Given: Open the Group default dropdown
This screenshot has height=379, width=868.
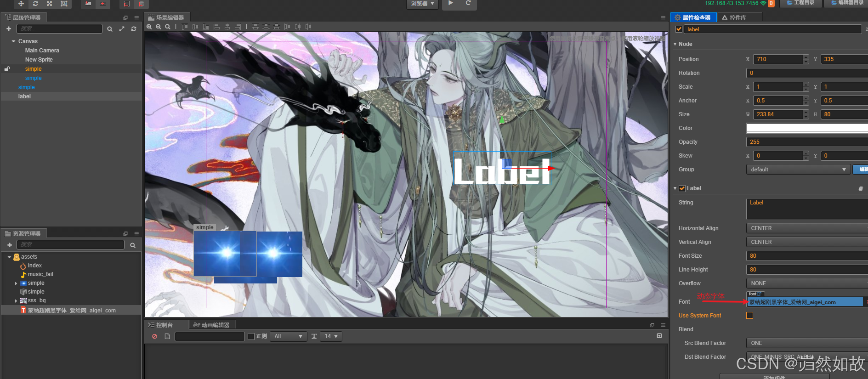Looking at the screenshot, I should (798, 170).
